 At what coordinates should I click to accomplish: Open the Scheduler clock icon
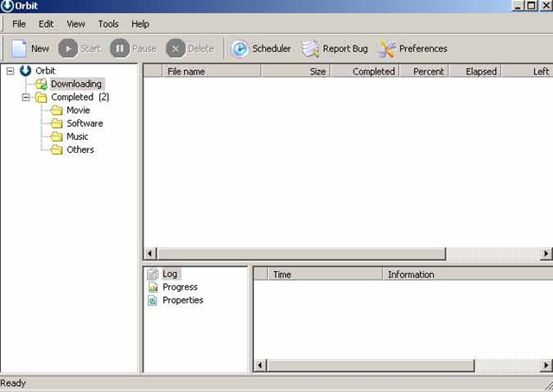tap(240, 48)
